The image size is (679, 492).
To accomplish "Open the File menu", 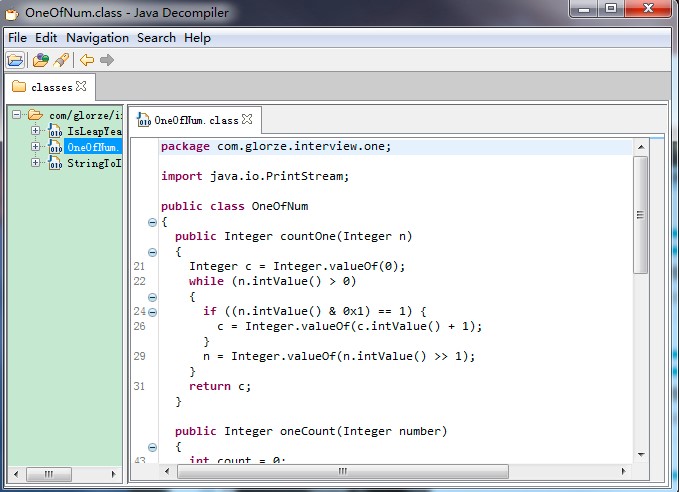I will pyautogui.click(x=17, y=38).
